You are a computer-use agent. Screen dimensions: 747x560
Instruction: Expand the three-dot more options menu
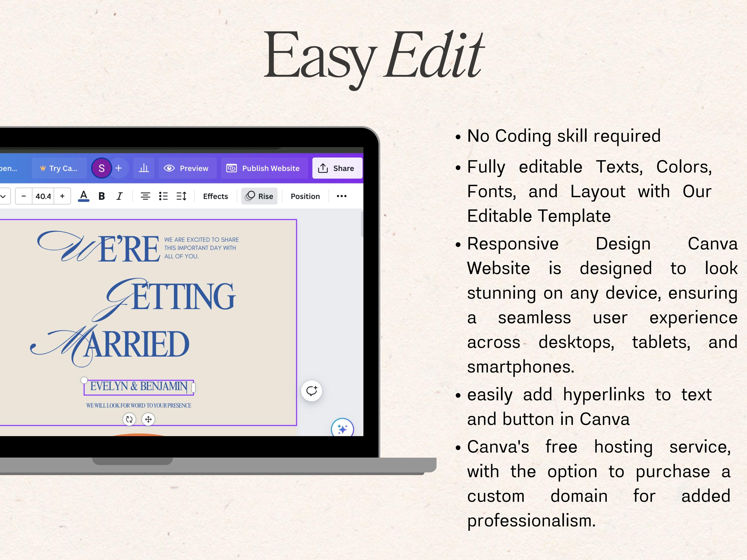tap(342, 196)
